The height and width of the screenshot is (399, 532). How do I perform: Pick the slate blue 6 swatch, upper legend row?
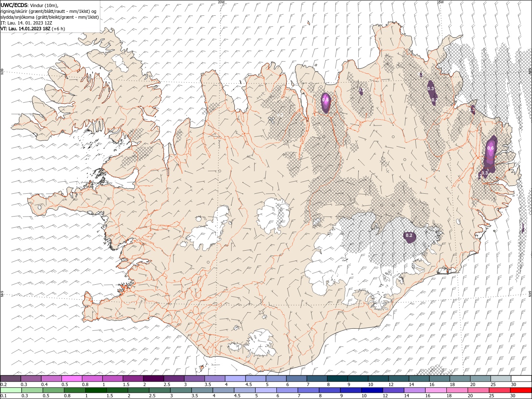pos(296,379)
